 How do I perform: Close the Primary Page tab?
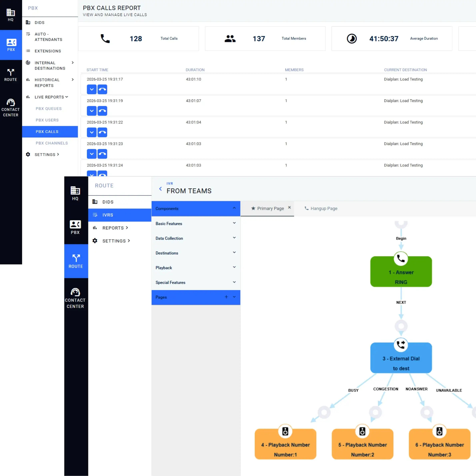(289, 207)
